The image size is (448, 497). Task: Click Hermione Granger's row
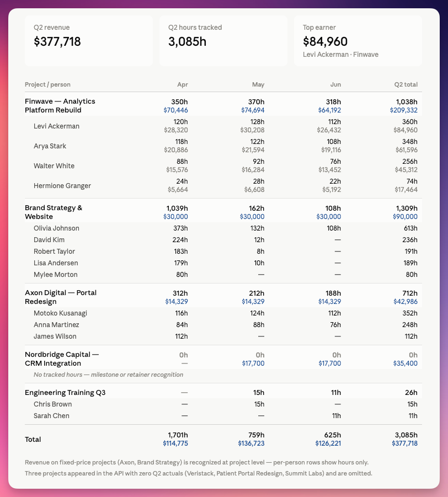pyautogui.click(x=223, y=185)
